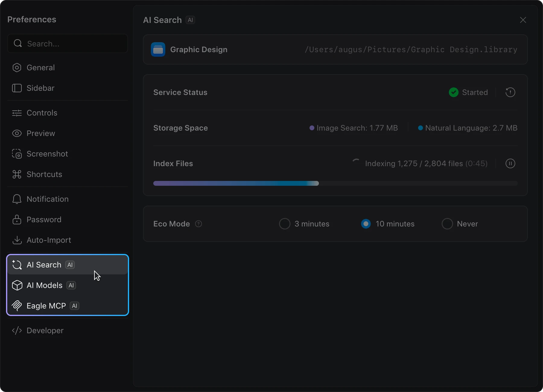Click the indexing progress bar
This screenshot has width=543, height=392.
[x=335, y=183]
